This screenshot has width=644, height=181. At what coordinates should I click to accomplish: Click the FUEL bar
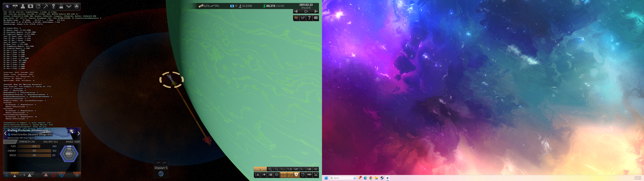coord(34,146)
